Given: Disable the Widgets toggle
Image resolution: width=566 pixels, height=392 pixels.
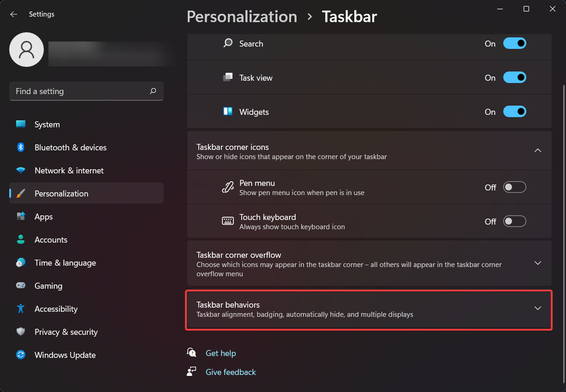Looking at the screenshot, I should click(x=515, y=111).
